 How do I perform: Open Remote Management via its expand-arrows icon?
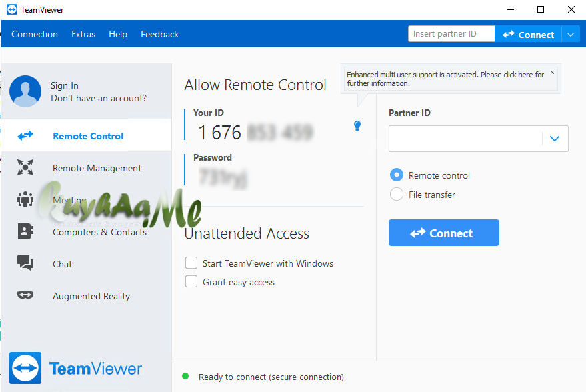25,167
